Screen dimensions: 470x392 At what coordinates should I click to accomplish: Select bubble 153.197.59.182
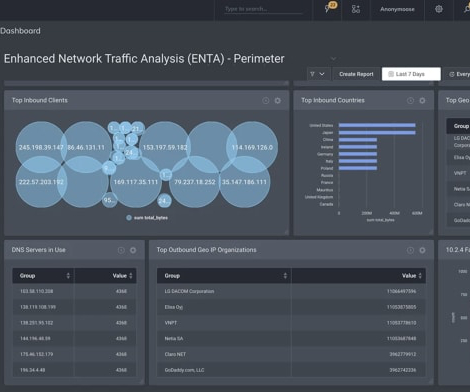click(x=165, y=147)
